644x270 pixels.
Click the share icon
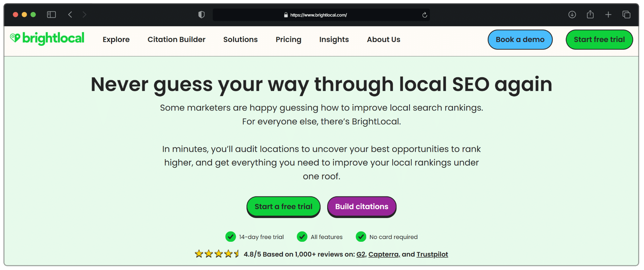590,14
